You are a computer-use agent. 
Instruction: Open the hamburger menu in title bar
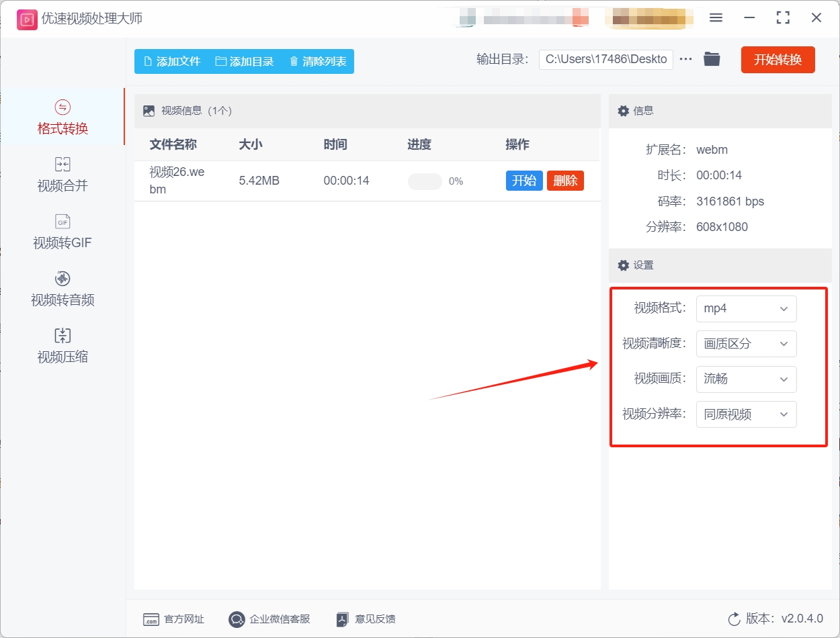pyautogui.click(x=716, y=18)
